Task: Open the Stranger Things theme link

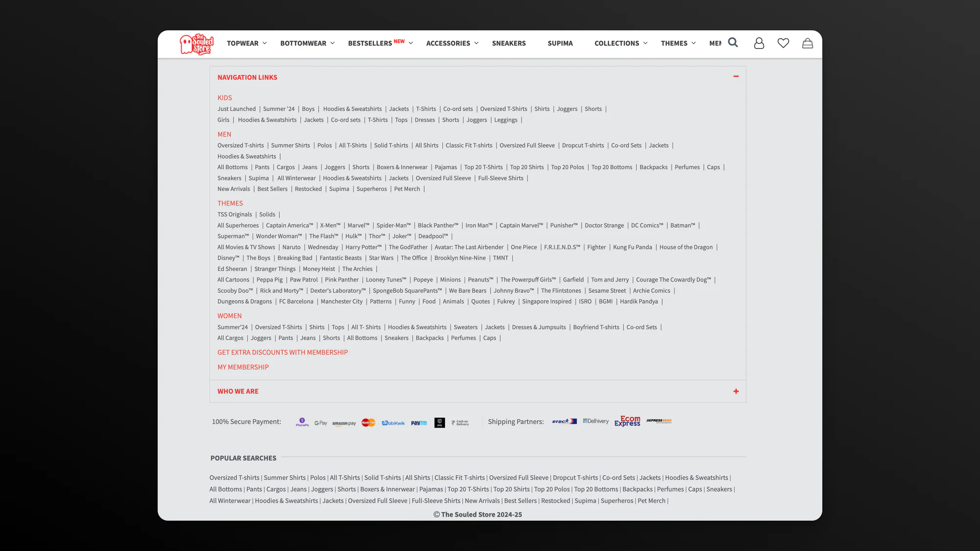Action: [x=275, y=268]
